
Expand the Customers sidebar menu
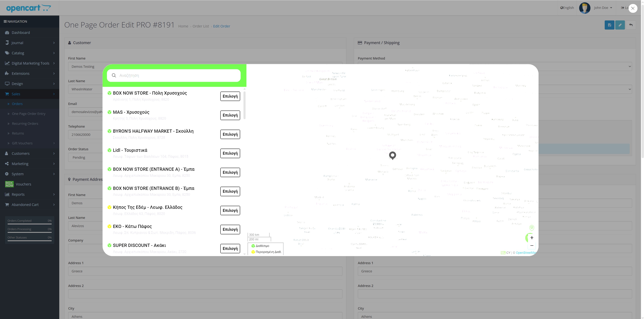30,153
